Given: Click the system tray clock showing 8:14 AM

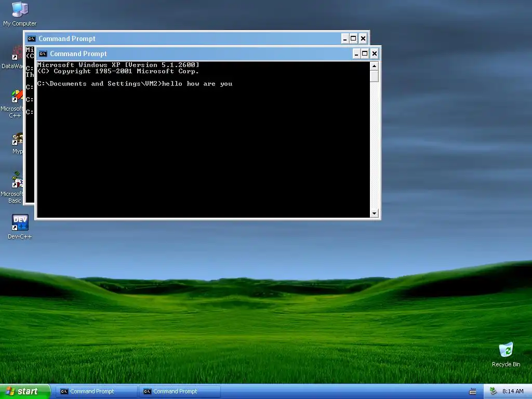Looking at the screenshot, I should 513,391.
